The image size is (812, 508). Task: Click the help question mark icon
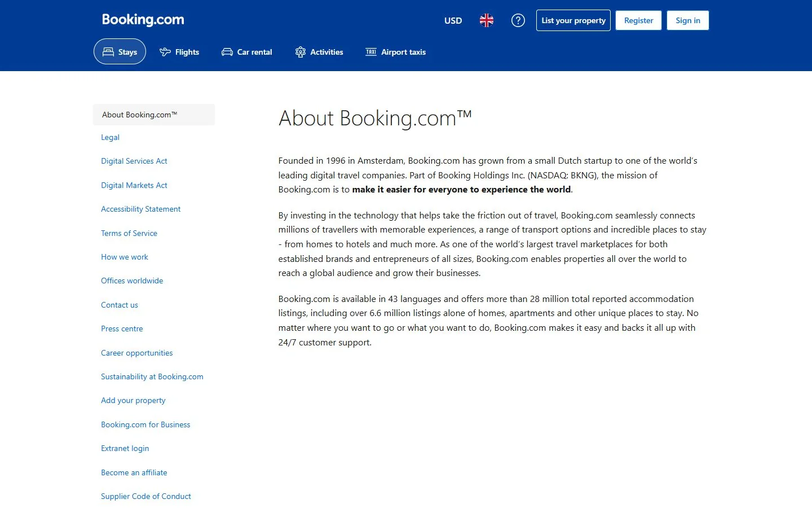518,20
